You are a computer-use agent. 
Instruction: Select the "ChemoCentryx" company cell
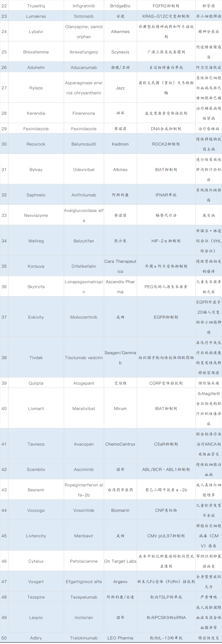(x=120, y=444)
